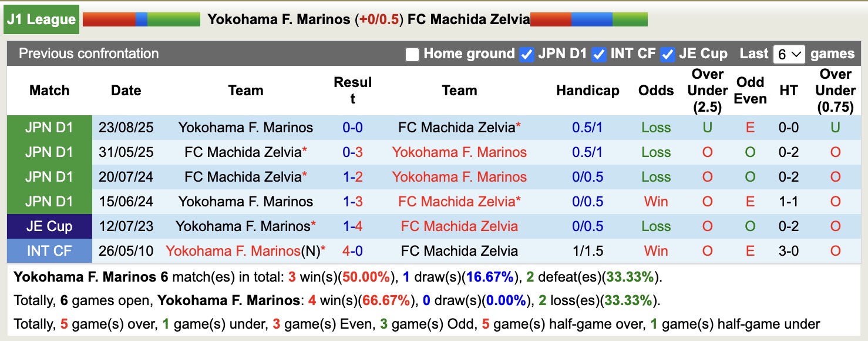Click the Yokohama F. Marinos flag icon in header
The image size is (868, 341).
pyautogui.click(x=141, y=19)
